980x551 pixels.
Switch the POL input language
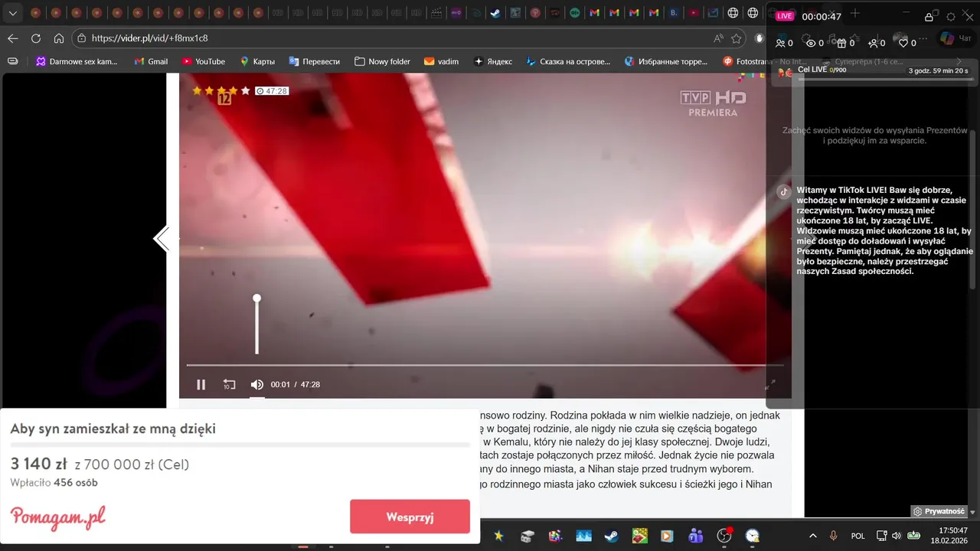[858, 536]
